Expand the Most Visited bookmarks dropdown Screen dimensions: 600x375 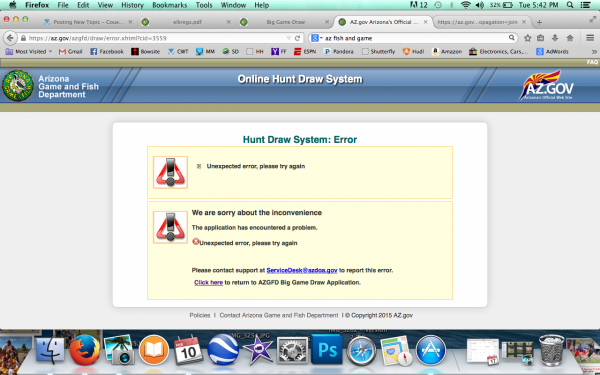pyautogui.click(x=29, y=51)
